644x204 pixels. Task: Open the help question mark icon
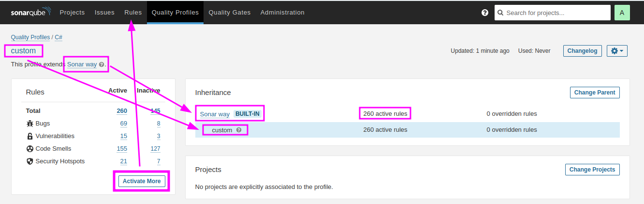tap(485, 13)
